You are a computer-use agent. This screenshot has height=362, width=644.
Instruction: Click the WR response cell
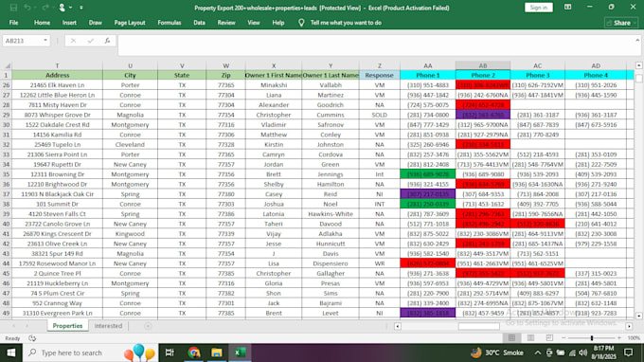(x=379, y=263)
